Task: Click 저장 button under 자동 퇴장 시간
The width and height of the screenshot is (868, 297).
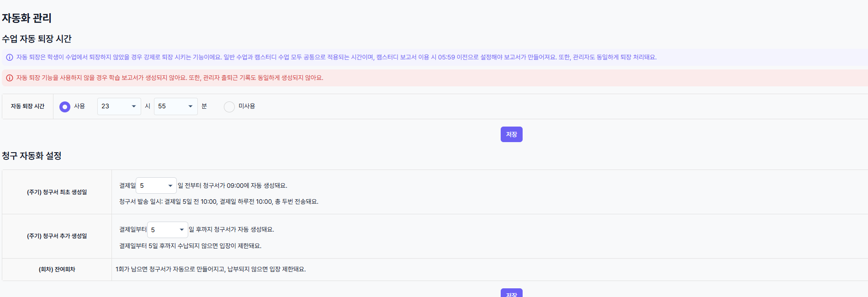Action: tap(511, 134)
